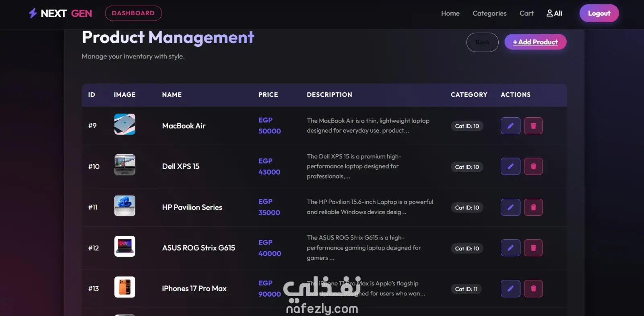The width and height of the screenshot is (644, 316).
Task: Open Categories in the navigation bar
Action: [489, 13]
